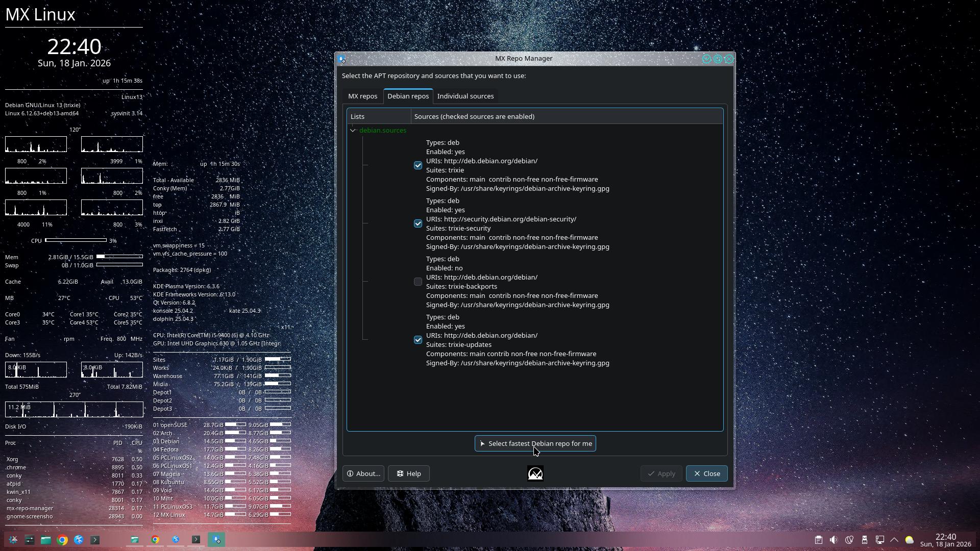980x551 pixels.
Task: Expand hidden system tray icons arrow
Action: 894,540
